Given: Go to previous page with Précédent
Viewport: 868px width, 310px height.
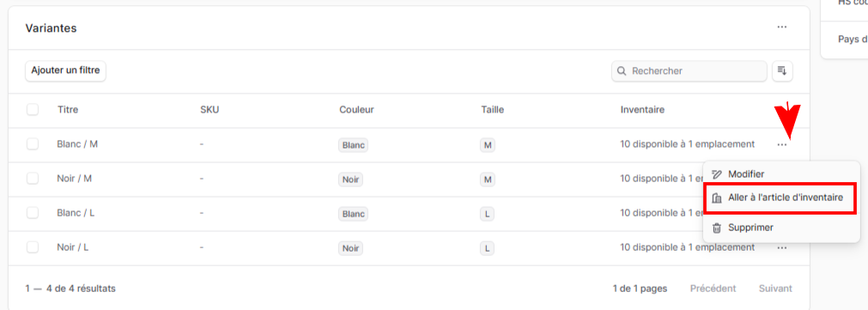Looking at the screenshot, I should click(x=713, y=289).
